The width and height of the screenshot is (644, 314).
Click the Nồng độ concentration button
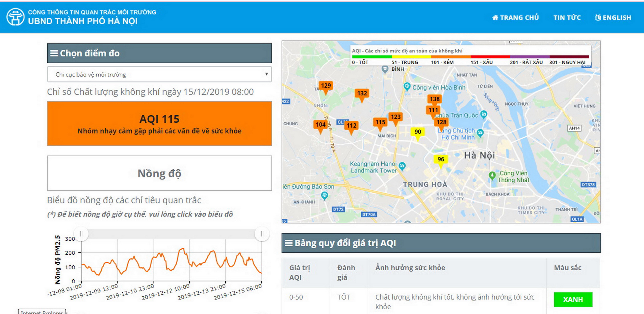click(159, 173)
